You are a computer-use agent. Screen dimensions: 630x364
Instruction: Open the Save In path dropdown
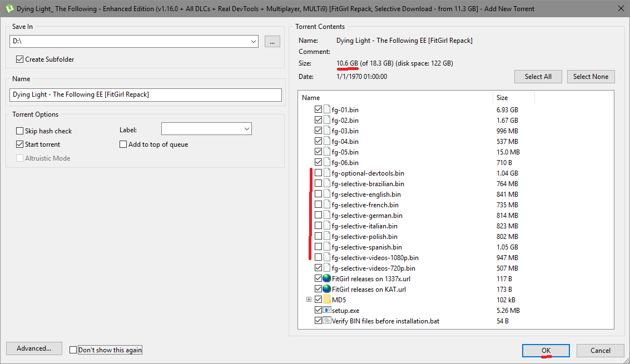click(x=254, y=42)
